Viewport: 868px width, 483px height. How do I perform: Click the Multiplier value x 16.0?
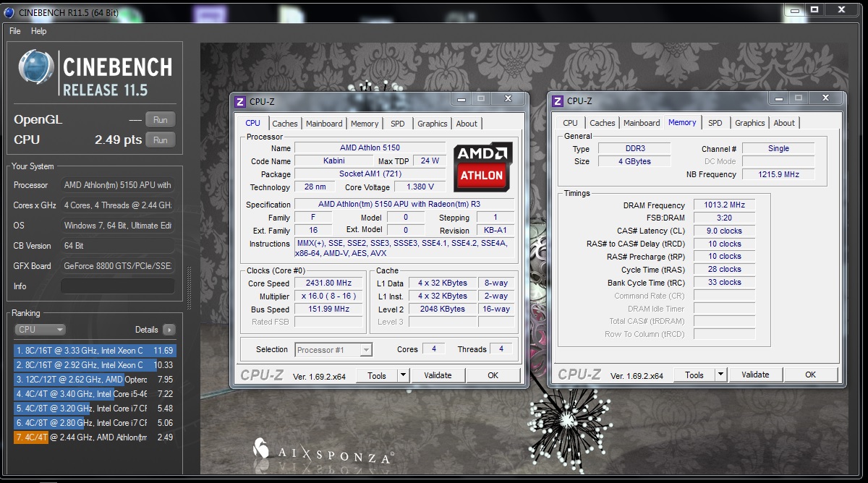(x=330, y=296)
